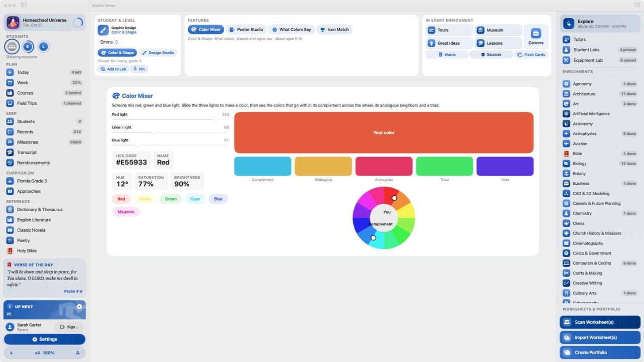Open the Astronomy enrichment icon
Screen dimensions: 644x362
tap(566, 124)
